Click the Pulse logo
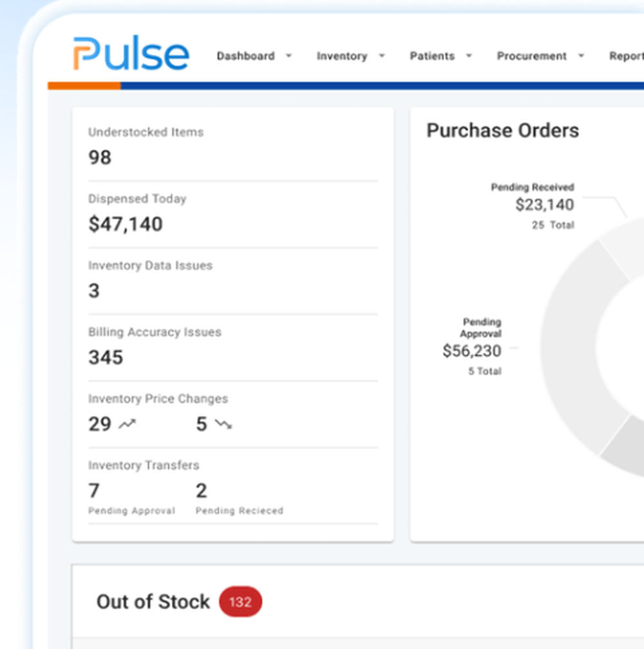The height and width of the screenshot is (649, 644). (131, 53)
